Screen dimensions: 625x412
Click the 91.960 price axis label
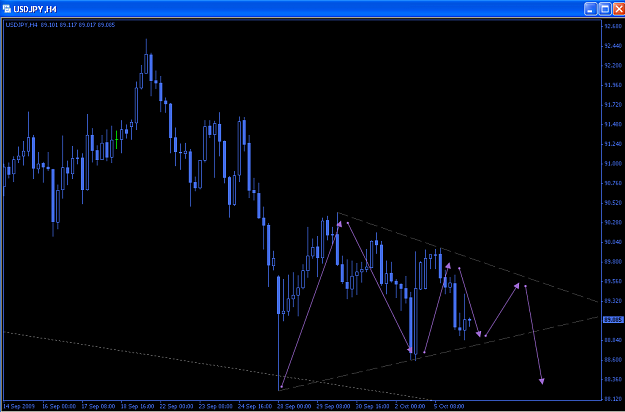[x=613, y=85]
